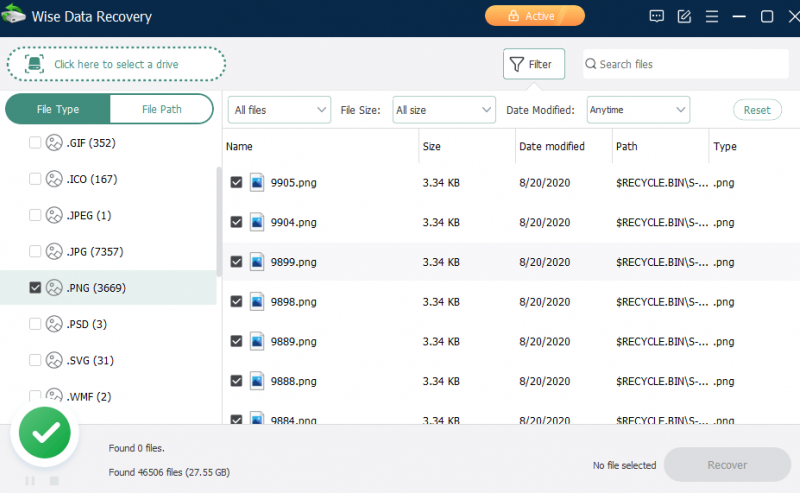Check the .GIF (352) checkbox
800x493 pixels.
[35, 142]
